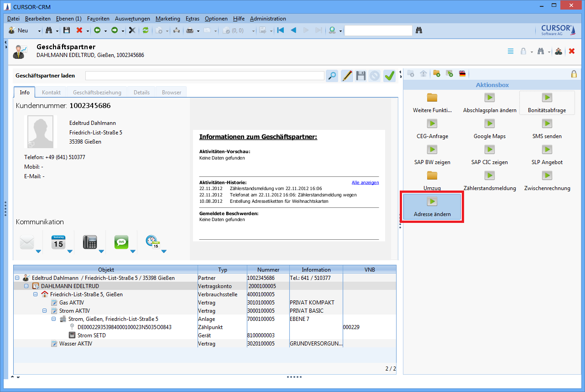Click the green refresh arrows in toolbar

pyautogui.click(x=146, y=31)
